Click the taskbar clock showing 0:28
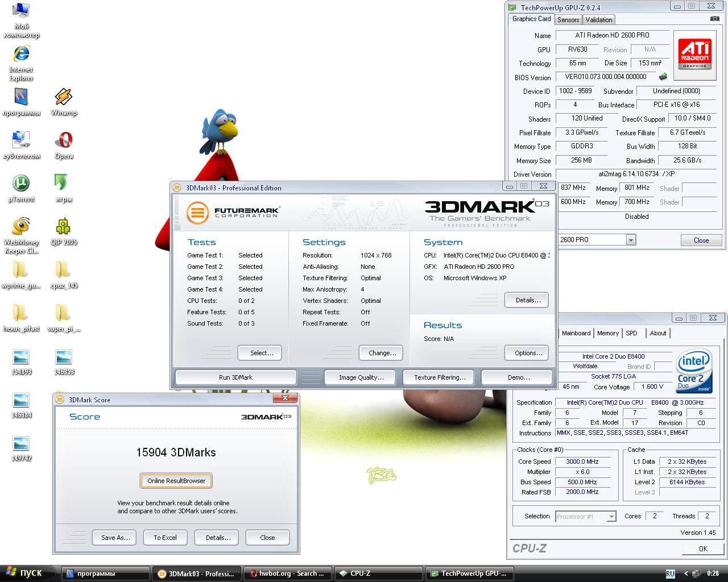The width and height of the screenshot is (728, 582). [713, 573]
